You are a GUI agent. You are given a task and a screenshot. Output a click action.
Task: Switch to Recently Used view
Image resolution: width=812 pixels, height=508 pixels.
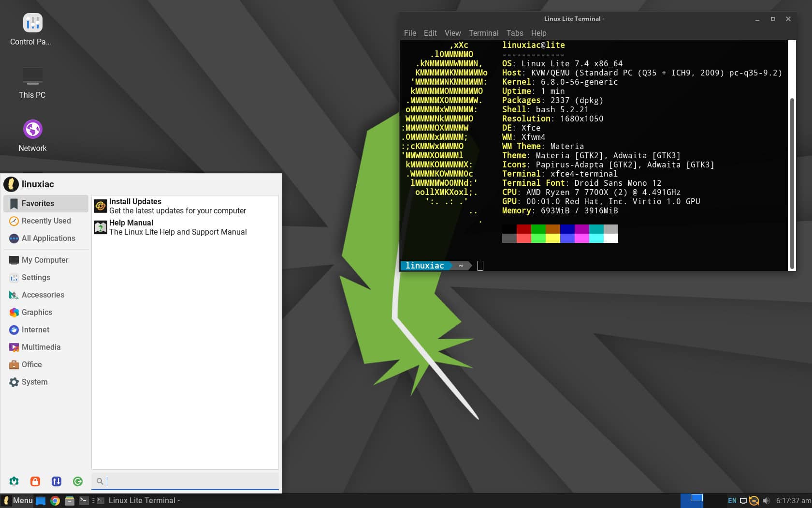[46, 221]
